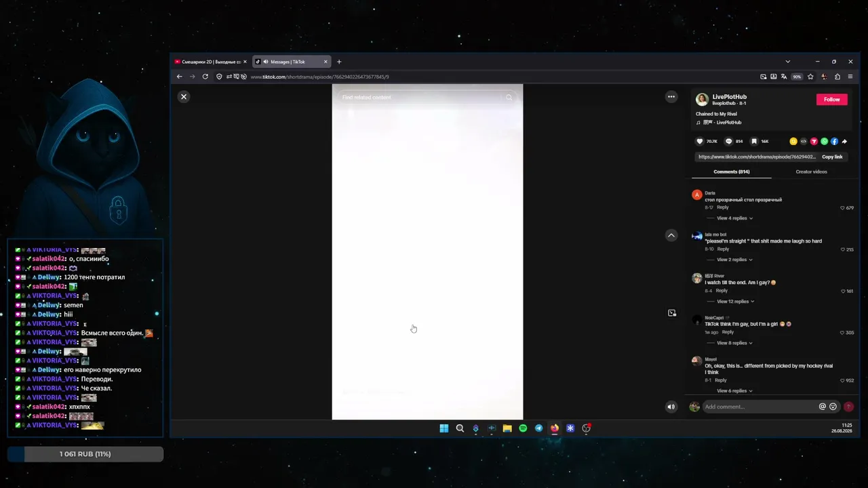Share to Facebook
The height and width of the screenshot is (488, 868).
(834, 142)
